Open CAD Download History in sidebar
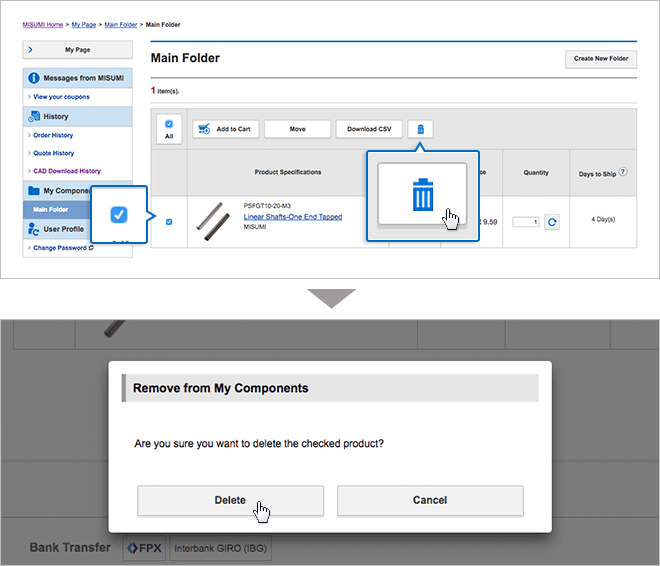The width and height of the screenshot is (660, 566). [66, 171]
